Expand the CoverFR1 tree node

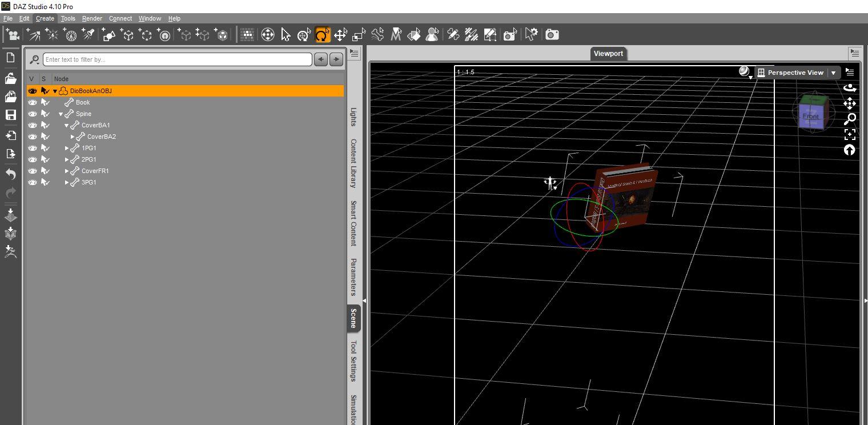[67, 171]
